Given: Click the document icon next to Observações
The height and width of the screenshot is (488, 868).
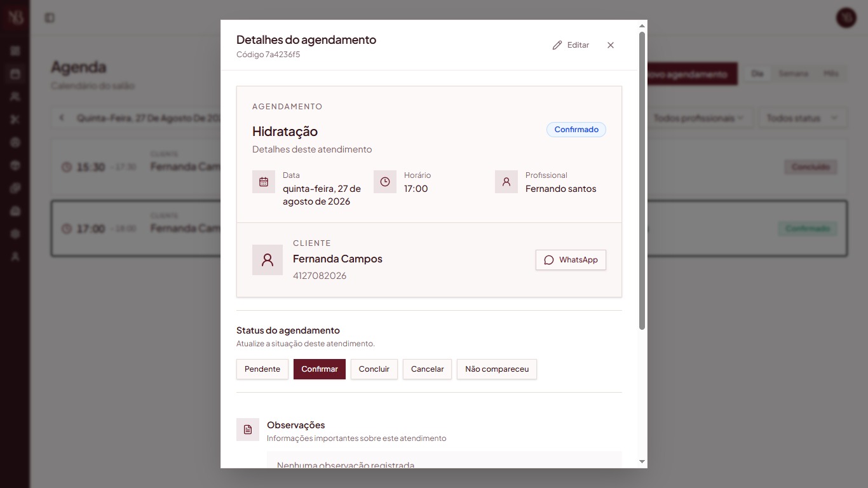Looking at the screenshot, I should tap(248, 430).
